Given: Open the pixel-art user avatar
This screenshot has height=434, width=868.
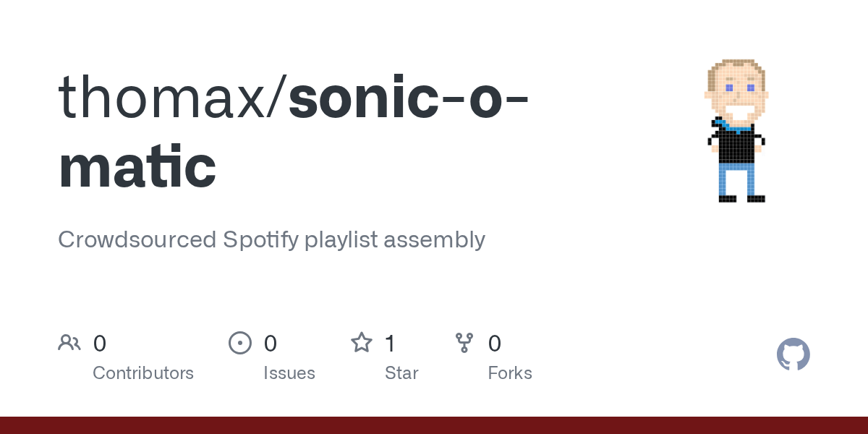Looking at the screenshot, I should tap(736, 130).
